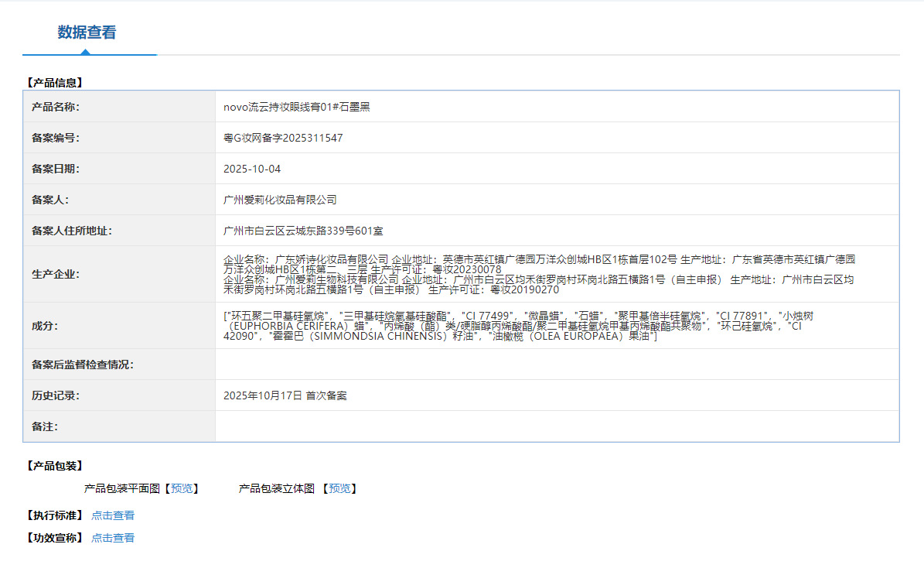
Task: Click the 历史记录 row label
Action: 56,395
